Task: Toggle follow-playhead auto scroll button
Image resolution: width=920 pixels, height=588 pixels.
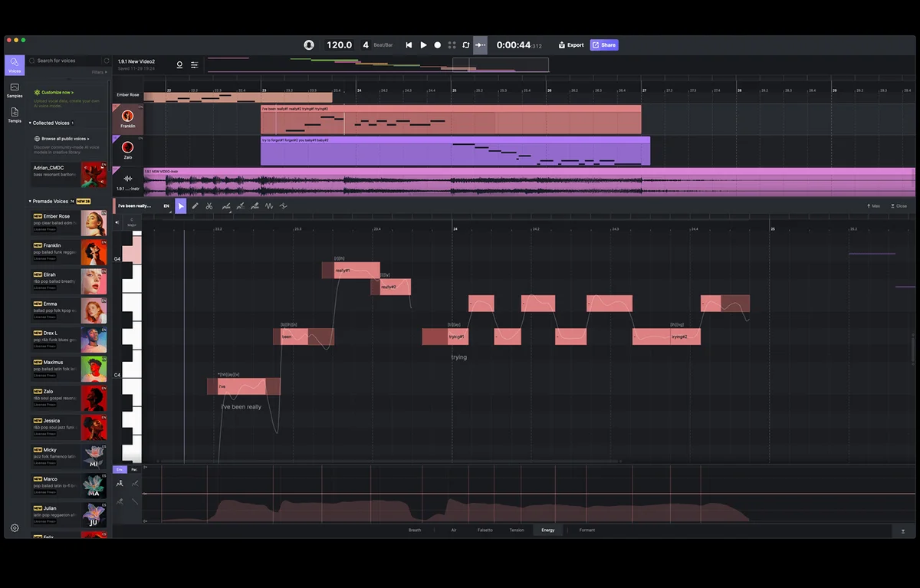Action: (x=480, y=45)
